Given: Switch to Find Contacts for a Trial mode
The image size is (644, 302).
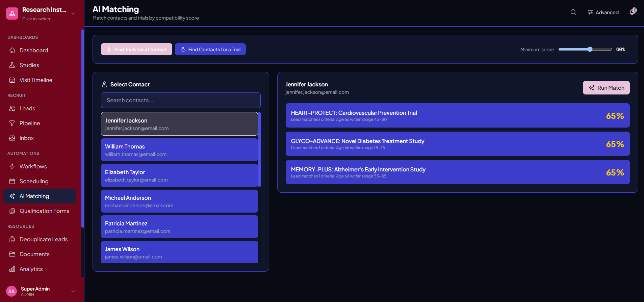Looking at the screenshot, I should (210, 49).
